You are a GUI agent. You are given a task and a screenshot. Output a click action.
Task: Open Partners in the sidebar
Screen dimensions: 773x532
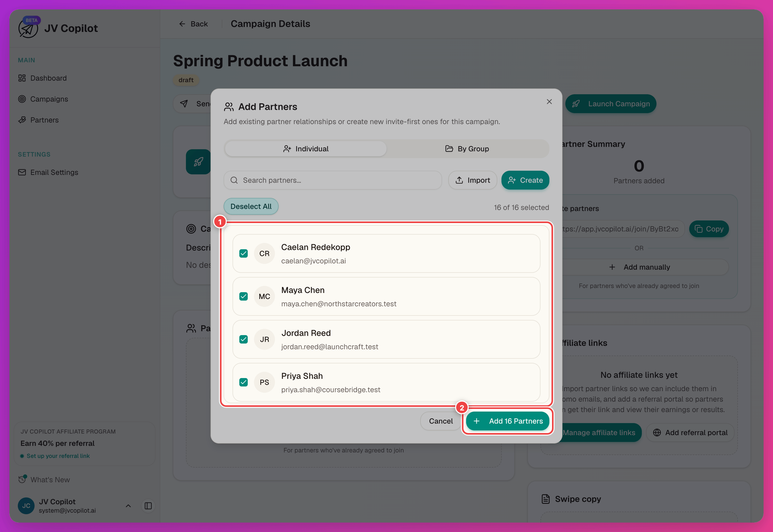(38, 120)
